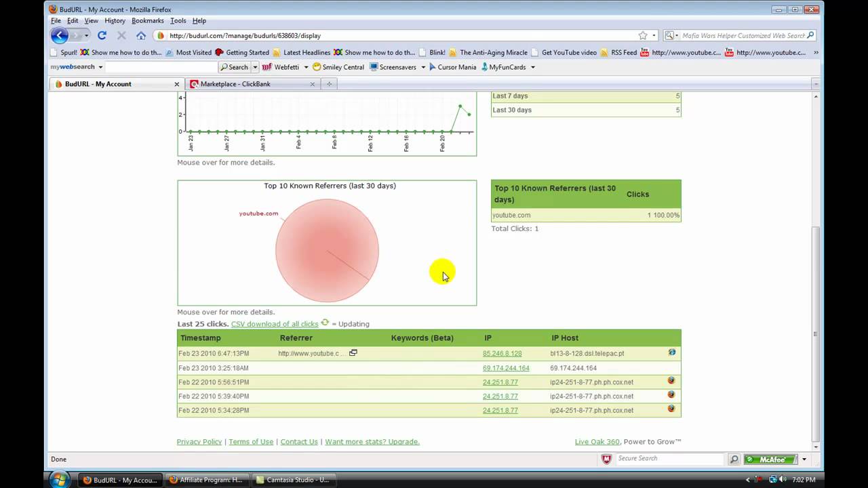This screenshot has width=868, height=488.
Task: Open Cursor Mania from the toolbar
Action: (452, 67)
